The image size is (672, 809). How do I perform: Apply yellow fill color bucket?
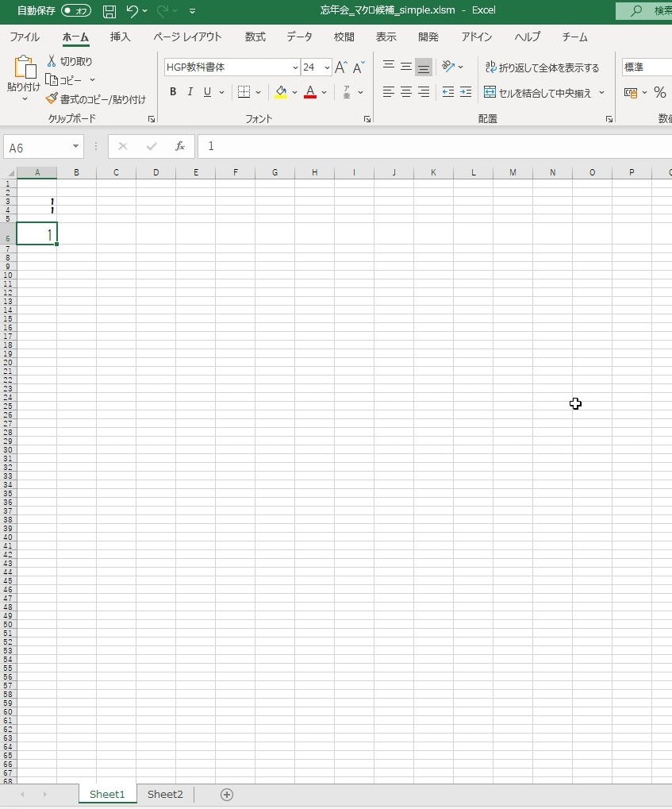coord(281,92)
